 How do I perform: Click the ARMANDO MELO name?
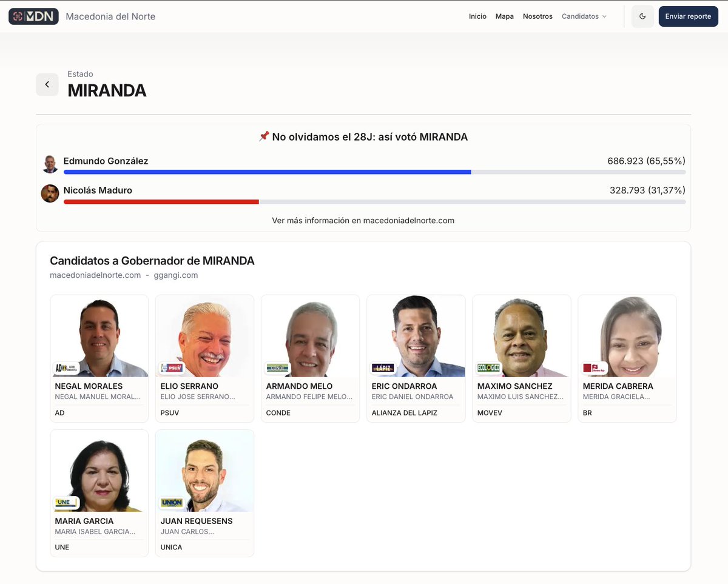pyautogui.click(x=298, y=386)
